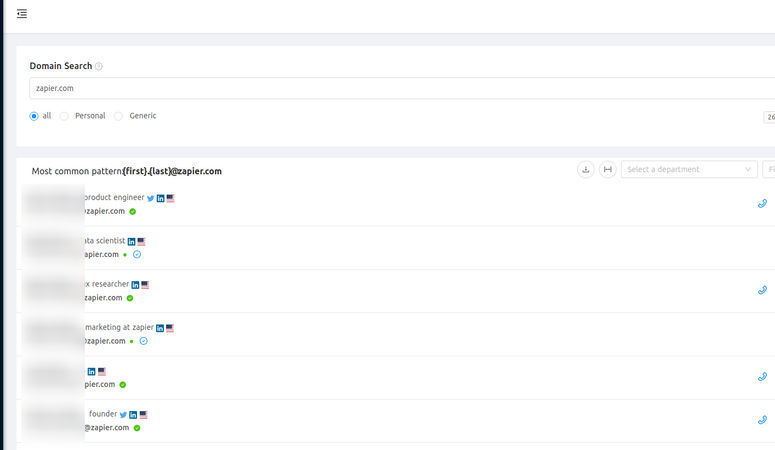The image size is (775, 450).
Task: Click the "marketing at zapier" title text
Action: coord(119,327)
